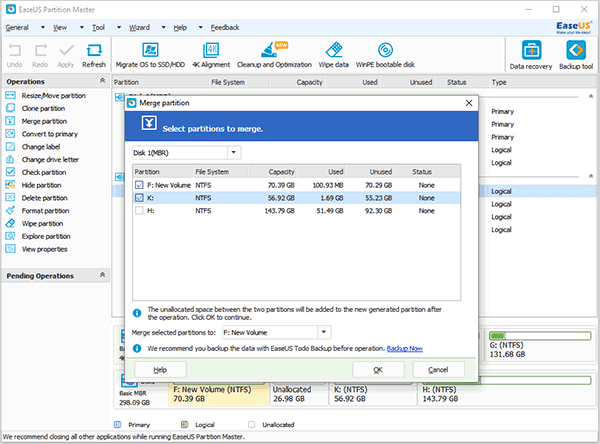Uncheck the F: New Volume partition

[x=139, y=185]
